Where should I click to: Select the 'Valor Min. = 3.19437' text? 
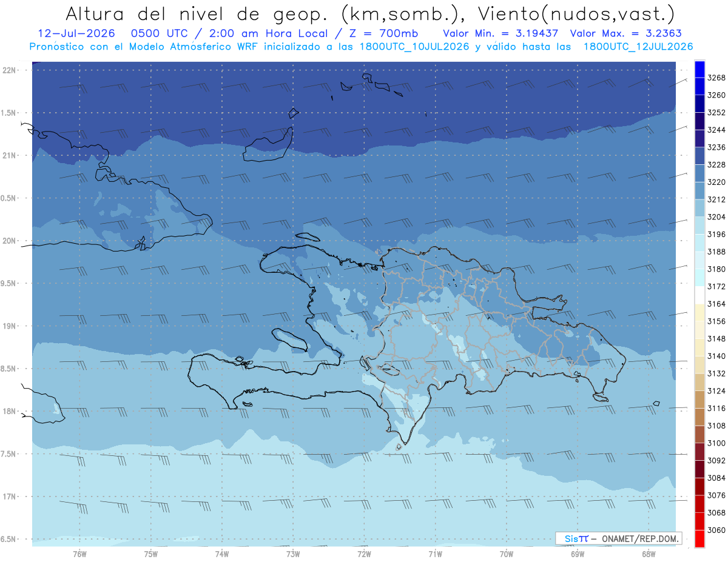[500, 34]
